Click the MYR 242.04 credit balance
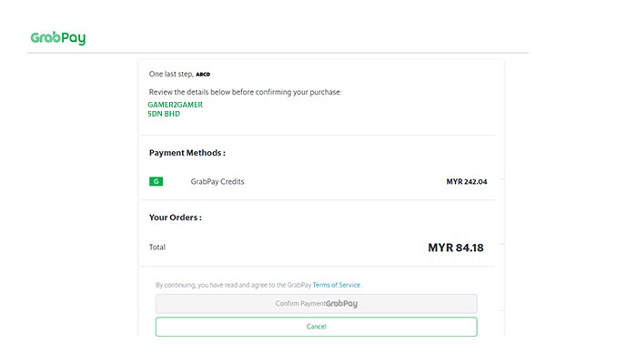 coord(466,182)
